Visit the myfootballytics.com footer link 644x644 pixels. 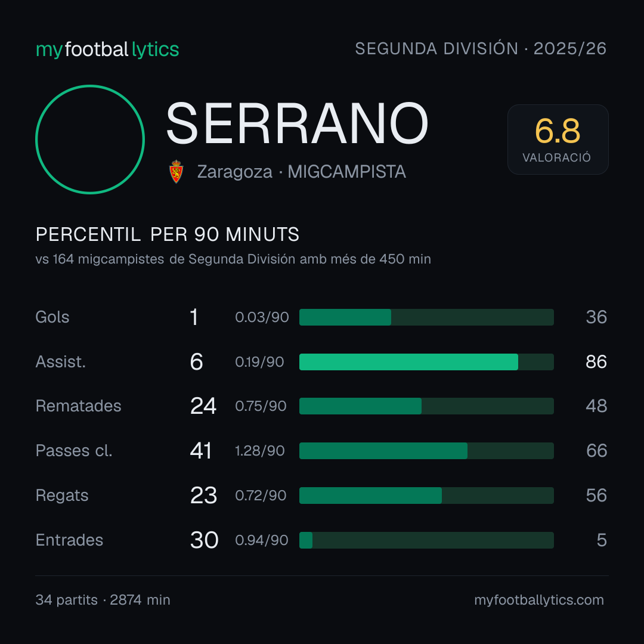[x=539, y=600]
